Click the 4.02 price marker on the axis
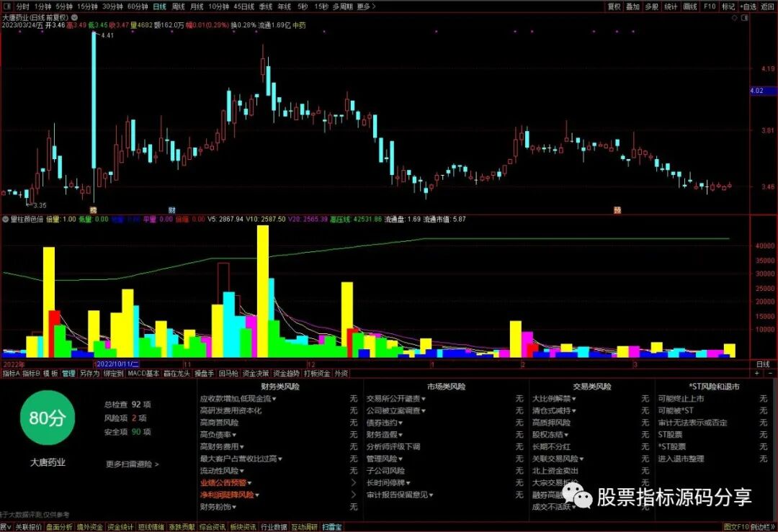Viewport: 778px width, 532px height. [x=762, y=91]
